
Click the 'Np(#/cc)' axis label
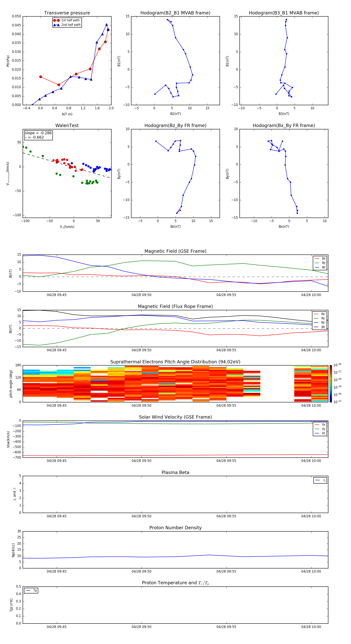pyautogui.click(x=13, y=550)
